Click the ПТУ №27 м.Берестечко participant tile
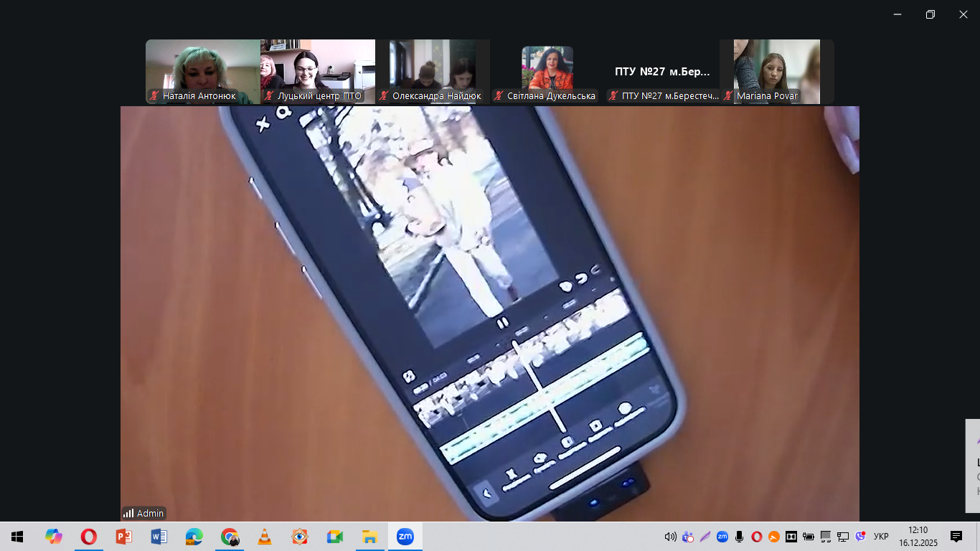Image resolution: width=980 pixels, height=551 pixels. coord(661,72)
